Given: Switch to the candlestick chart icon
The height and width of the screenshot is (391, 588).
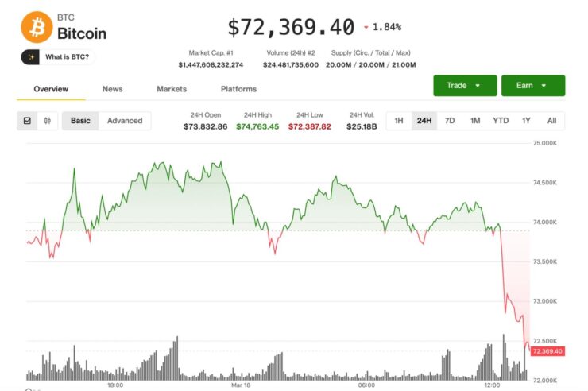Looking at the screenshot, I should coord(48,121).
